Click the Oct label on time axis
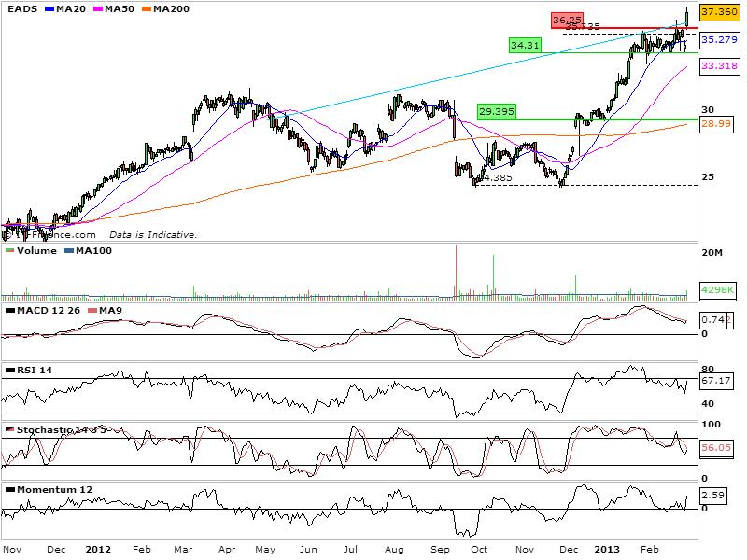Image resolution: width=747 pixels, height=560 pixels. pyautogui.click(x=479, y=550)
